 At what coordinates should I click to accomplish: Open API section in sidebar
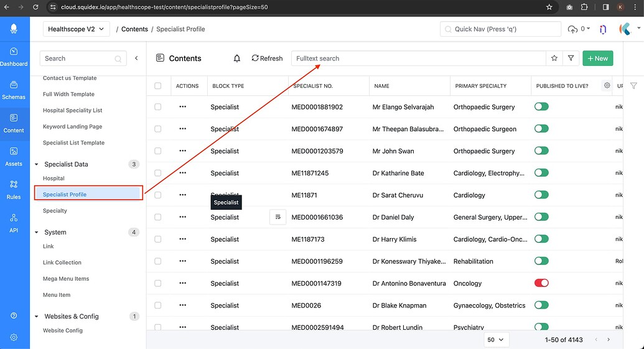coord(14,224)
